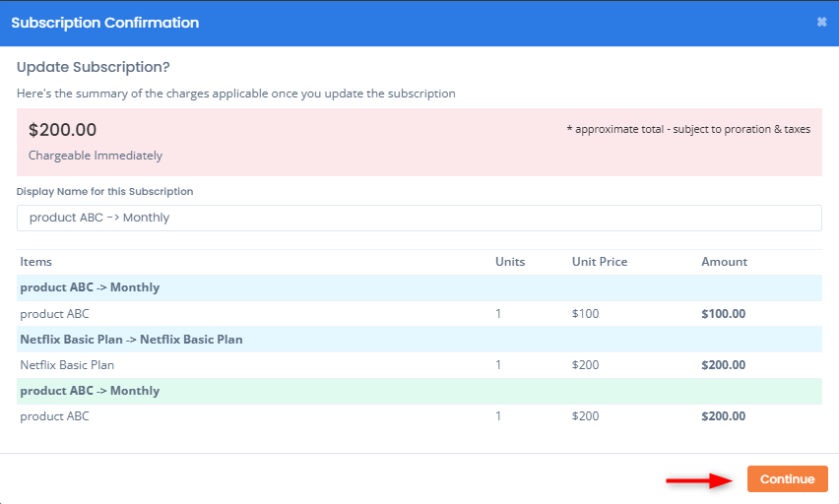
Task: Click the Items column header
Action: [x=35, y=262]
